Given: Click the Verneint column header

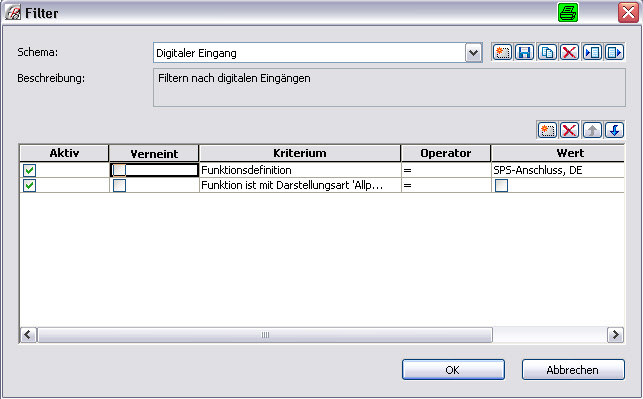Looking at the screenshot, I should click(x=154, y=153).
